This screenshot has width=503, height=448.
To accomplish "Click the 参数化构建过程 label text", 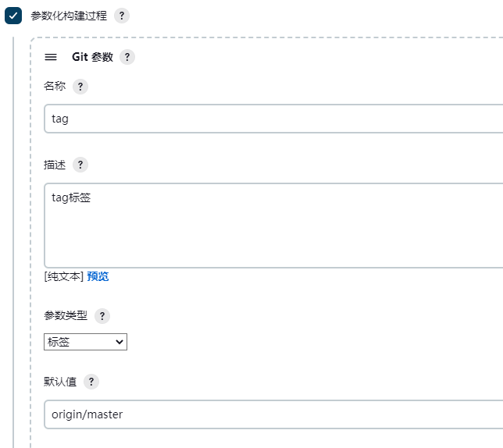I will 69,16.
